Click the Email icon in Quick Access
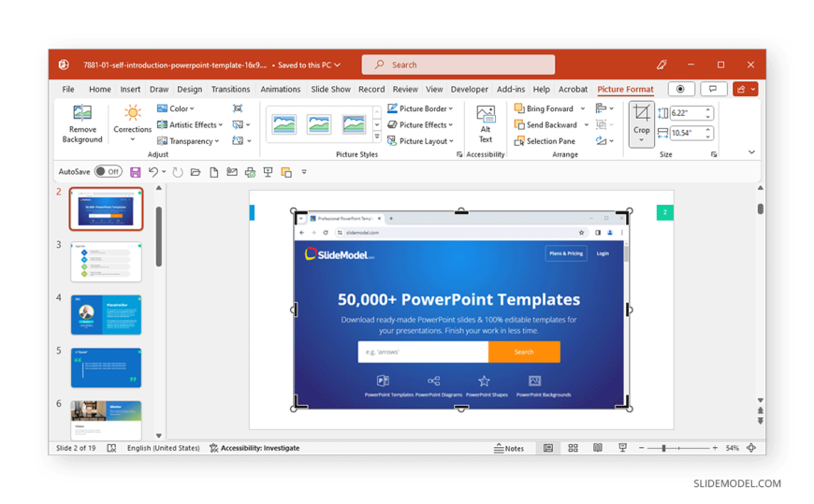This screenshot has height=504, width=814. 232,172
